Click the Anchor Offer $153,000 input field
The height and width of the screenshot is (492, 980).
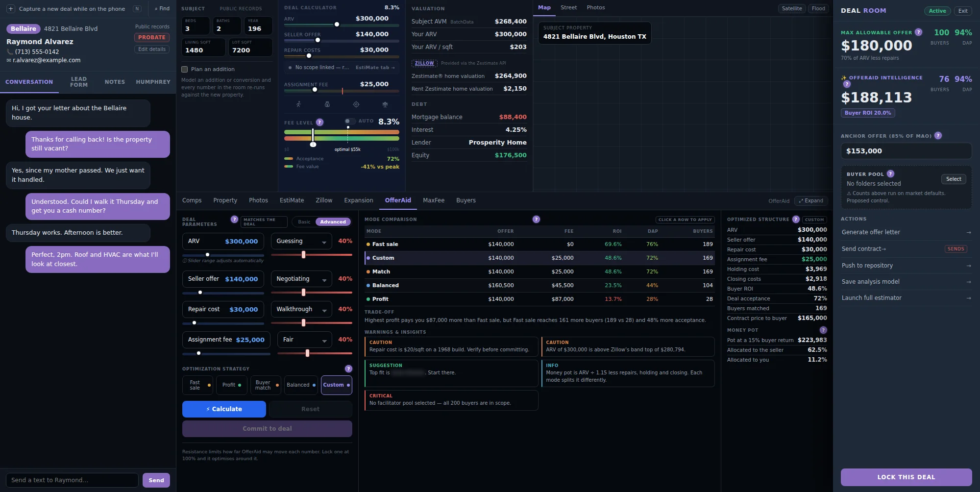tap(906, 151)
